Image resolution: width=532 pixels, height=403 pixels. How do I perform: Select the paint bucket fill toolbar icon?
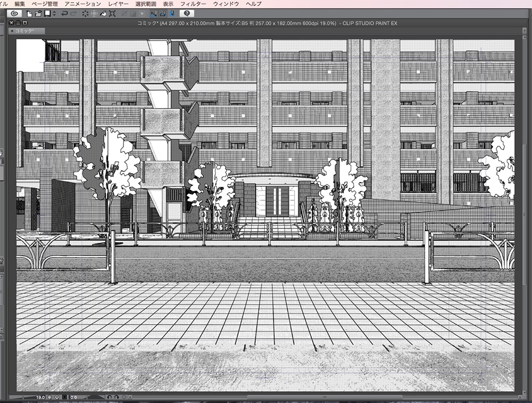point(103,14)
